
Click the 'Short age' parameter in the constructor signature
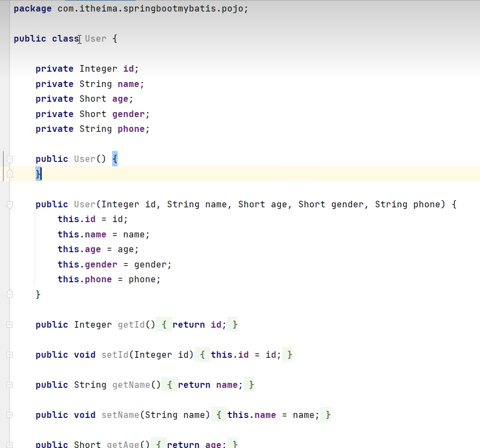(262, 204)
